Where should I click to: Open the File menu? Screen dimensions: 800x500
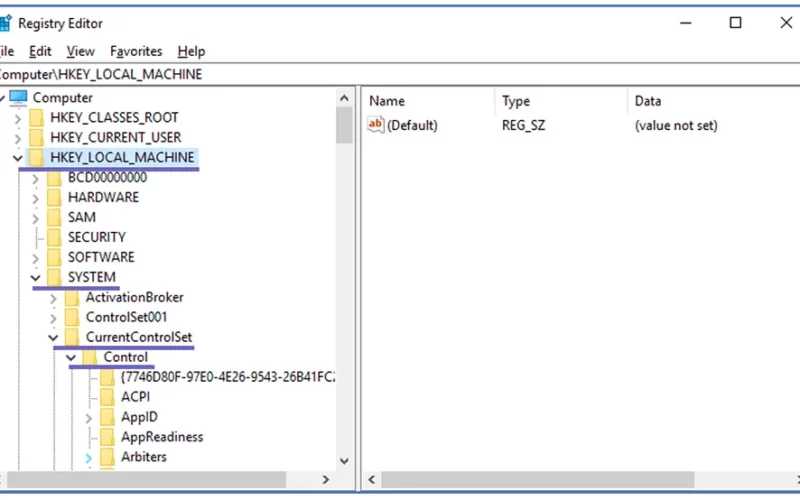7,51
